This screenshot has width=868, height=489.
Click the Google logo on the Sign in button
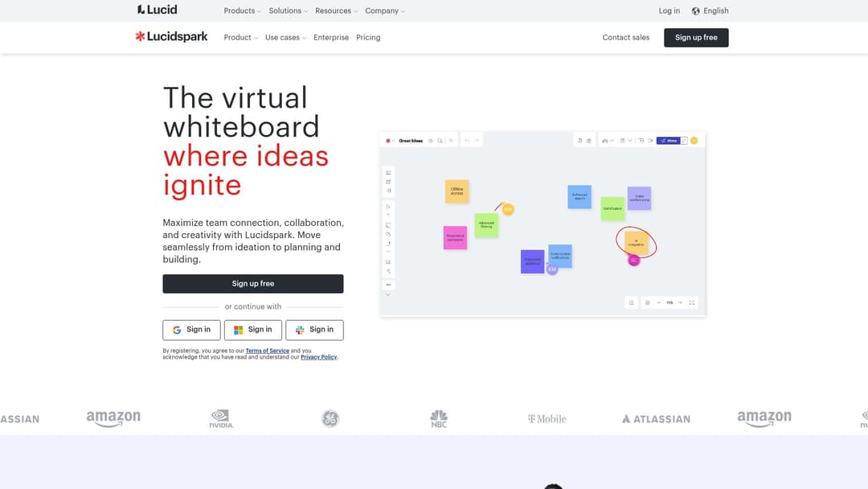click(x=177, y=330)
